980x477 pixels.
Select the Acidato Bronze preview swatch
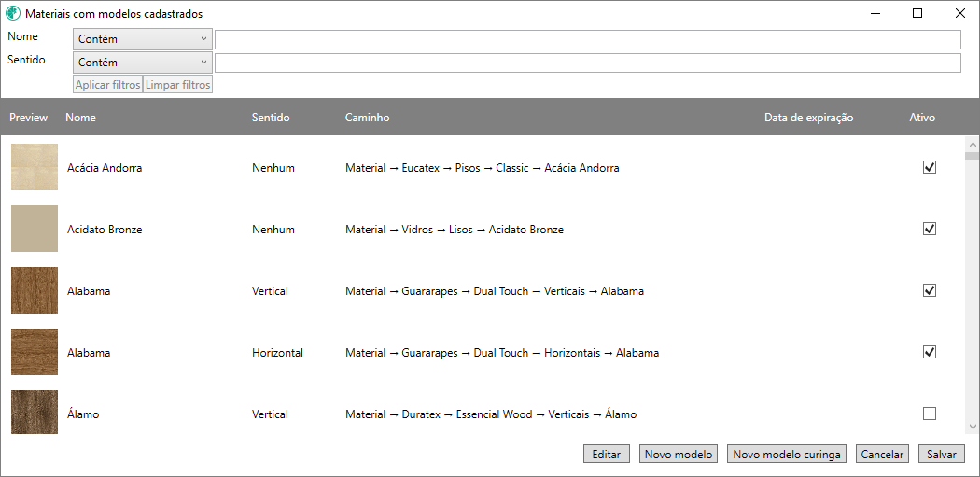[x=35, y=229]
